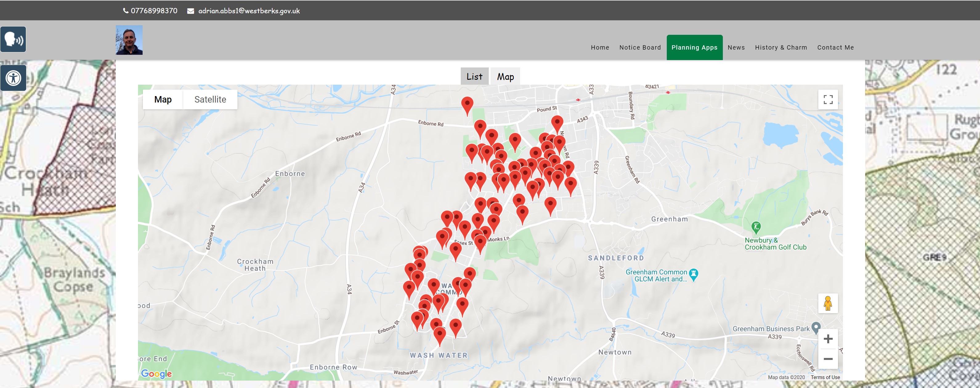Open the accessibility options icon
Viewport: 980px width, 388px height.
point(13,78)
